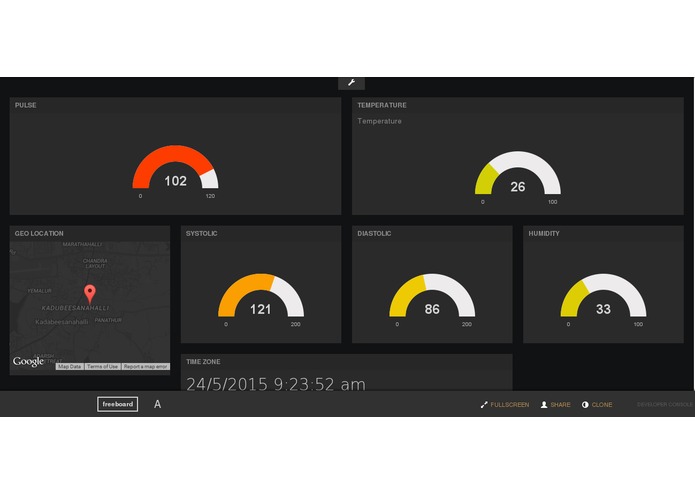
Task: Click the YEMALUR map label
Action: 39,291
